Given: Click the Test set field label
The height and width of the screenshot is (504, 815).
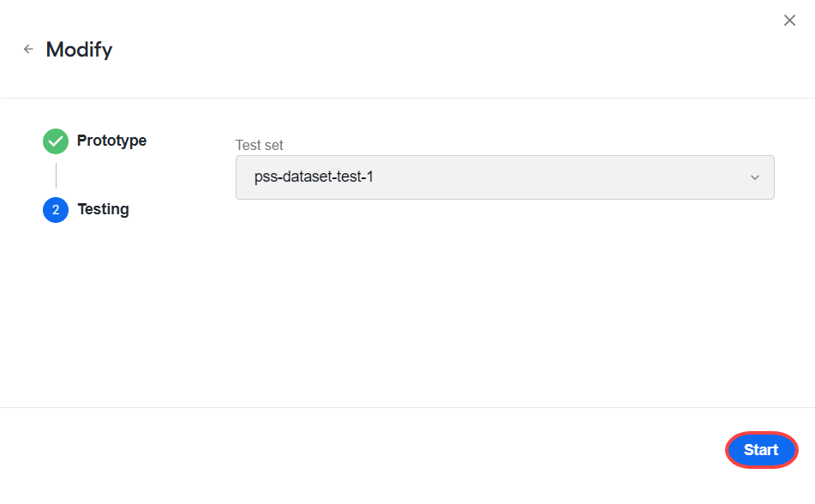Looking at the screenshot, I should tap(259, 145).
